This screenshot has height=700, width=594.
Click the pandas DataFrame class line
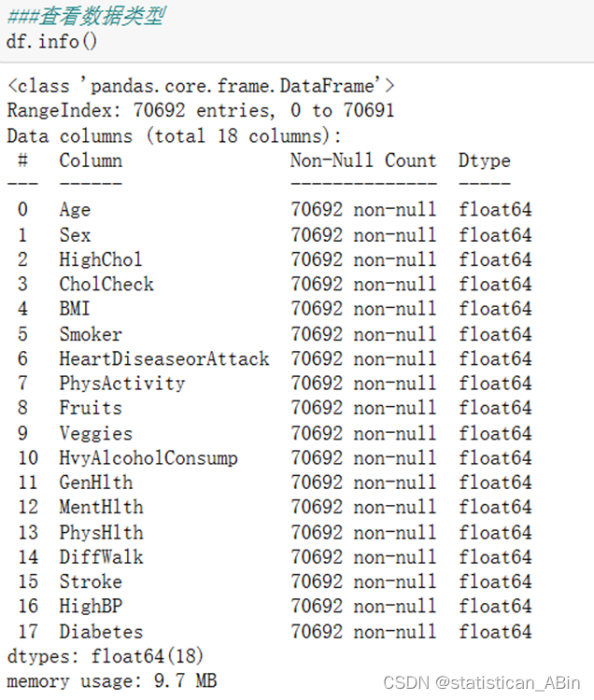point(201,87)
